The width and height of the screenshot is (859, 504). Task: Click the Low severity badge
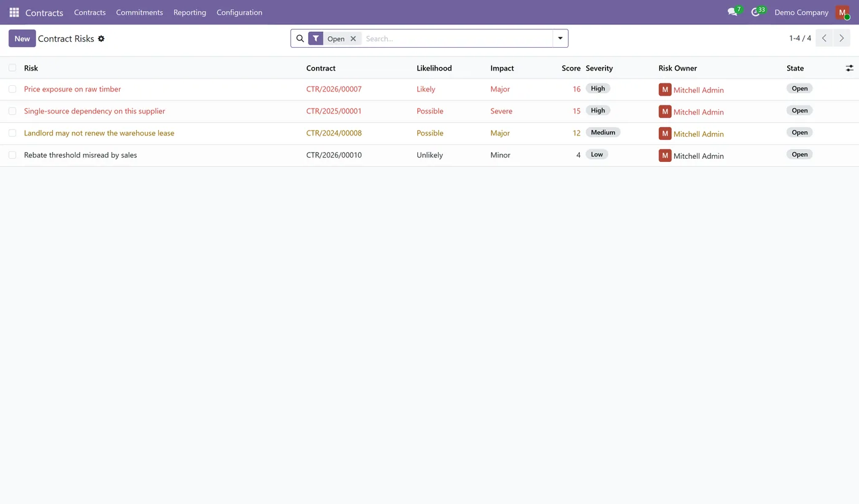tap(597, 155)
